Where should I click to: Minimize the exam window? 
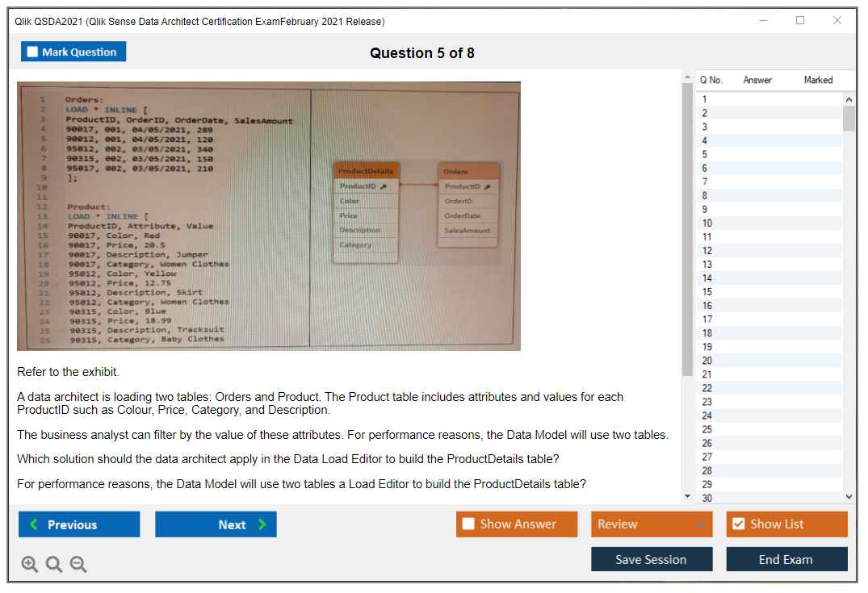pos(764,21)
